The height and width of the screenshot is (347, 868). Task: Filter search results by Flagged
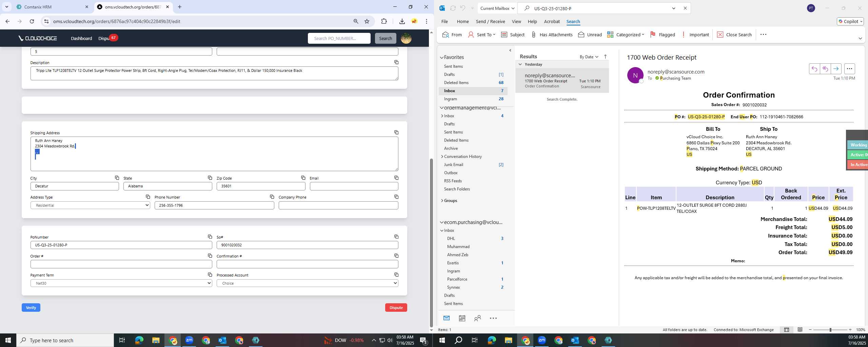[663, 35]
